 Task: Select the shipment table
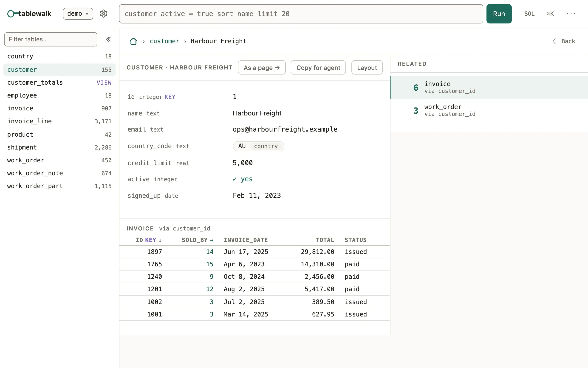(x=59, y=147)
